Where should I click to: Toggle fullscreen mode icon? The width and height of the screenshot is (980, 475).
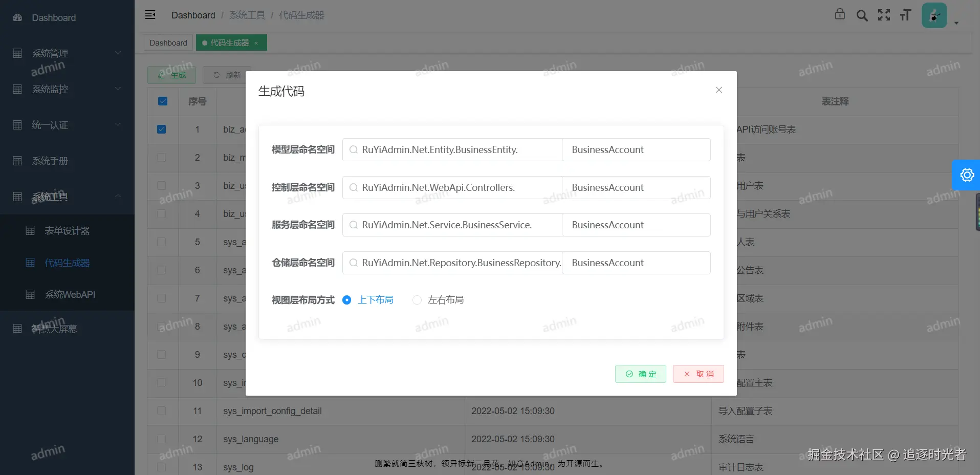point(884,15)
